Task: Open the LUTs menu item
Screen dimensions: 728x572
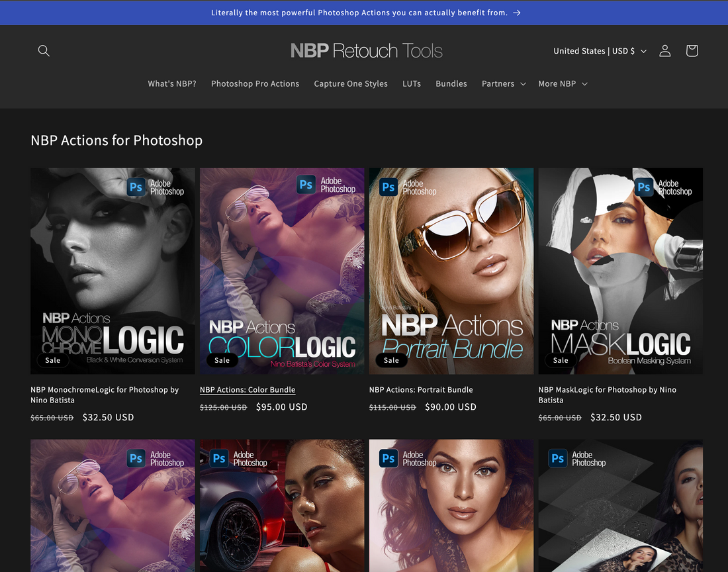Action: (412, 83)
